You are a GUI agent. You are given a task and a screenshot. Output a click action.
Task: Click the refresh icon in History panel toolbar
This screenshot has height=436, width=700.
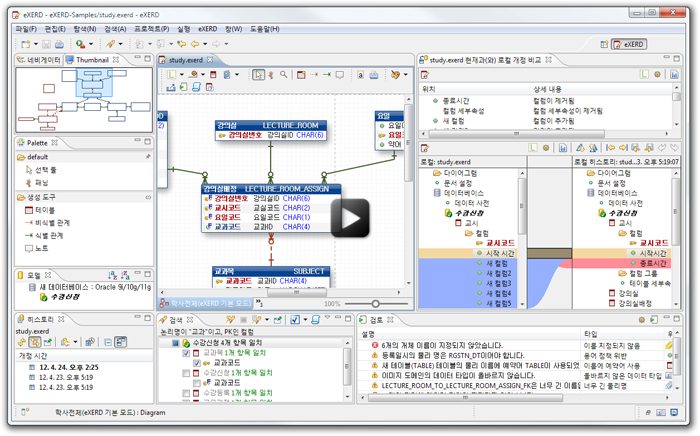[22, 342]
